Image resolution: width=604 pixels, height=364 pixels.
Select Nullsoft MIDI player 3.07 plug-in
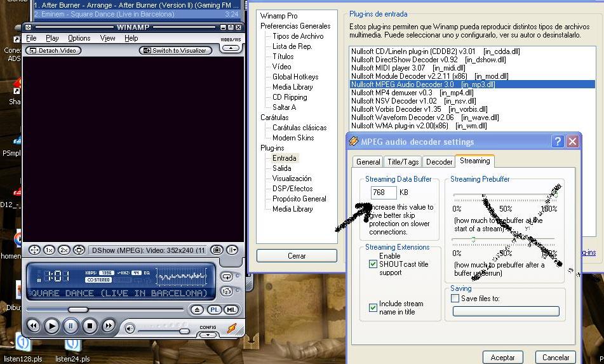click(x=408, y=68)
